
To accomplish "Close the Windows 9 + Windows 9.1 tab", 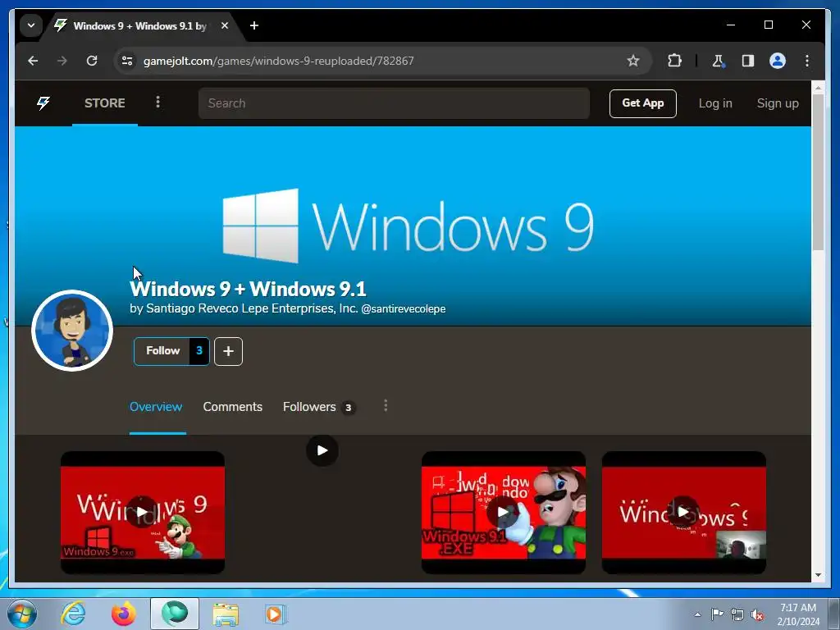I will tap(225, 25).
